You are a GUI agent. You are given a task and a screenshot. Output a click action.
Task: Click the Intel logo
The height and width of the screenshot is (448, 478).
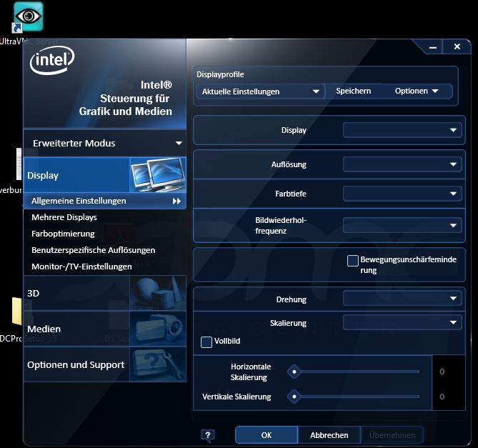pos(52,60)
